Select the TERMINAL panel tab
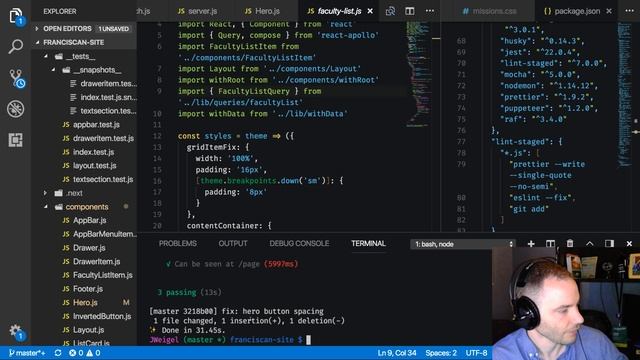This screenshot has height=360, width=640. coord(368,243)
